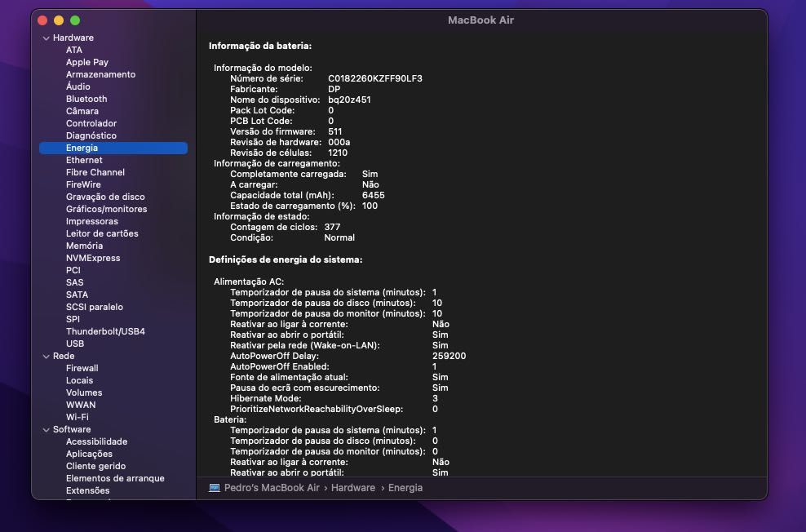Screen dimensions: 806x532
Task: Click total capacity value 6455
Action: click(373, 195)
